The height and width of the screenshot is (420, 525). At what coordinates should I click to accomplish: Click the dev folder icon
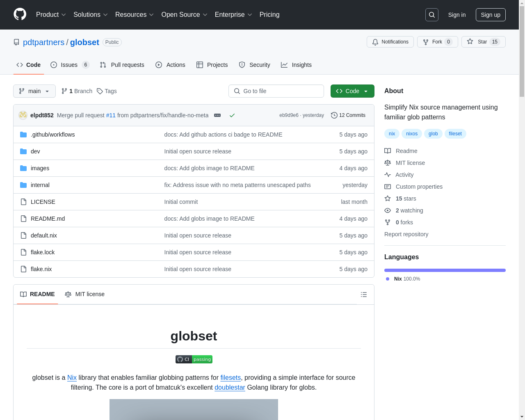(23, 151)
